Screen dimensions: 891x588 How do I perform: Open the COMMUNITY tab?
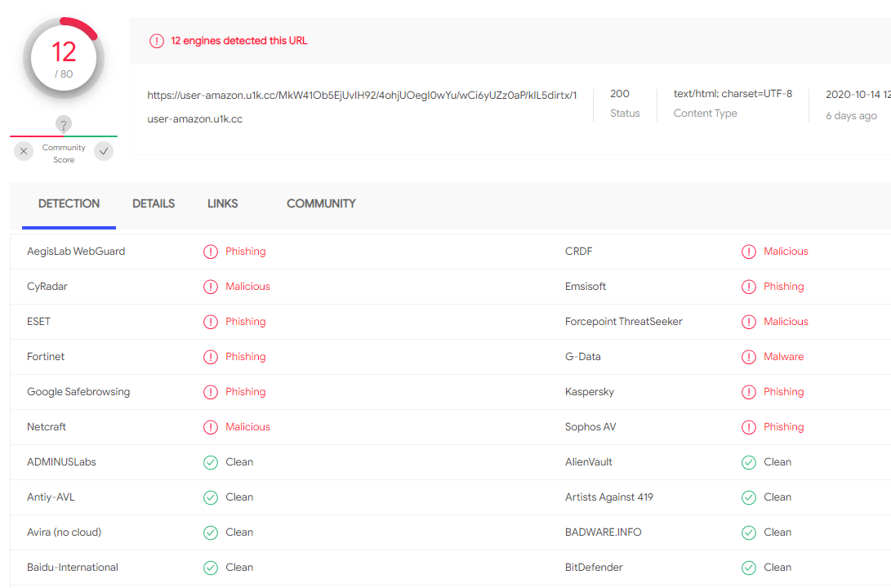point(321,204)
